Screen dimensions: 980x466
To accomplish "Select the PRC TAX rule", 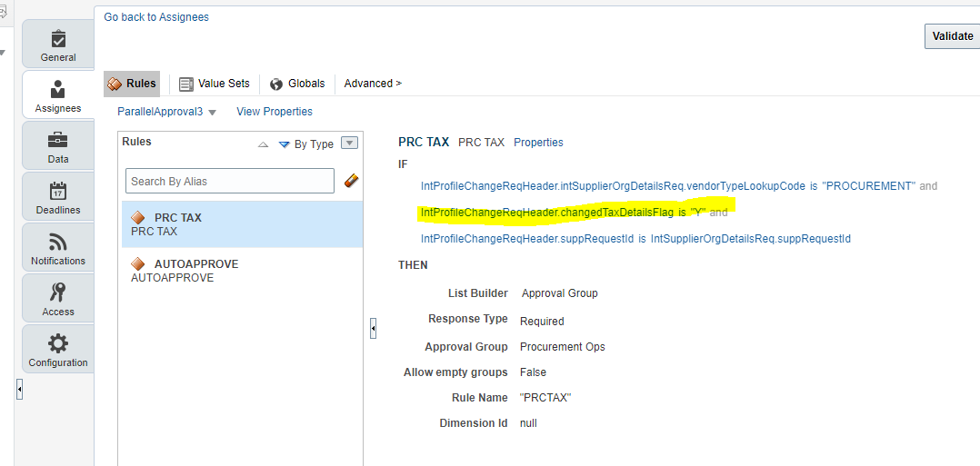I will point(243,224).
